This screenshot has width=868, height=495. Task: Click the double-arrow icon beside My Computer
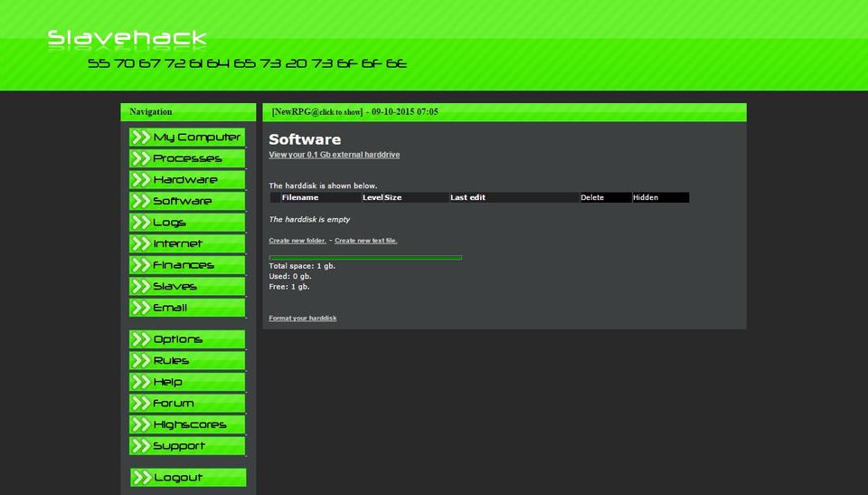(140, 138)
